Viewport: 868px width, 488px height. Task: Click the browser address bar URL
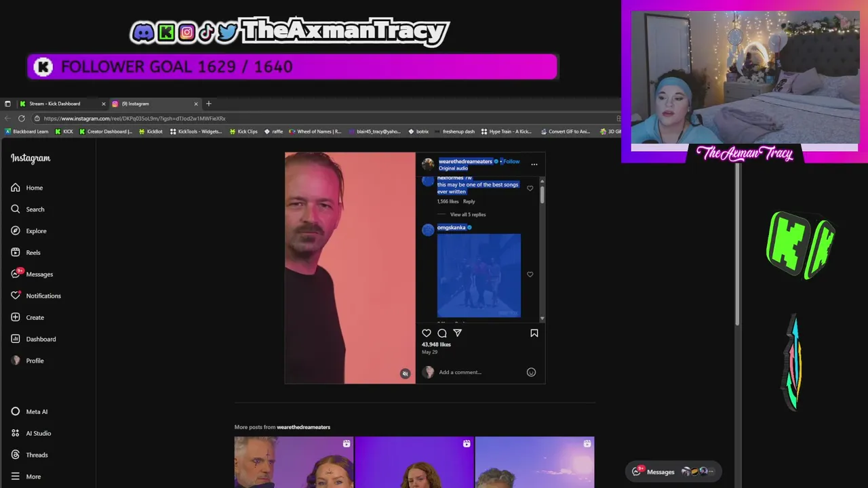(134, 119)
